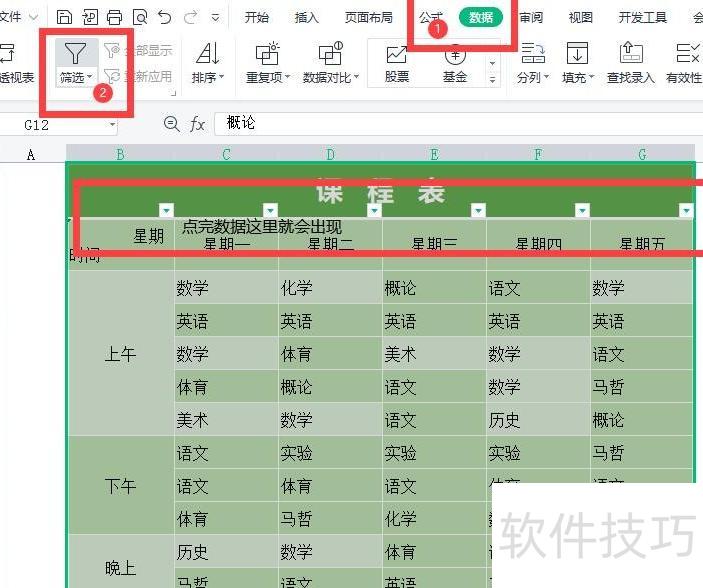
Task: Select column B header
Action: [x=120, y=155]
